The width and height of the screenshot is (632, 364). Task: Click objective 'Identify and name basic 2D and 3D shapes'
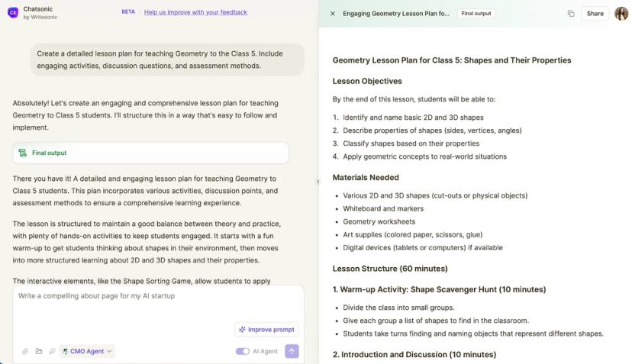coord(413,118)
